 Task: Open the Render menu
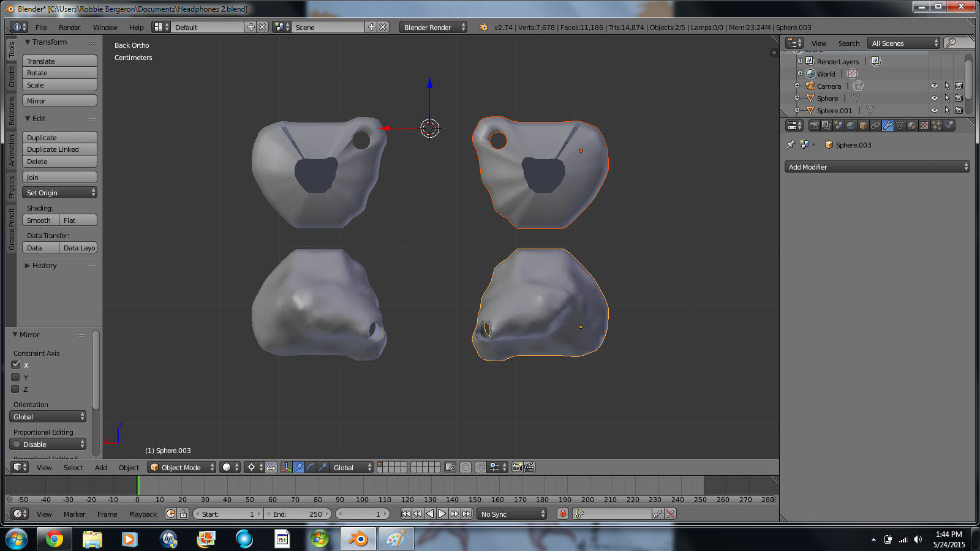coord(70,28)
